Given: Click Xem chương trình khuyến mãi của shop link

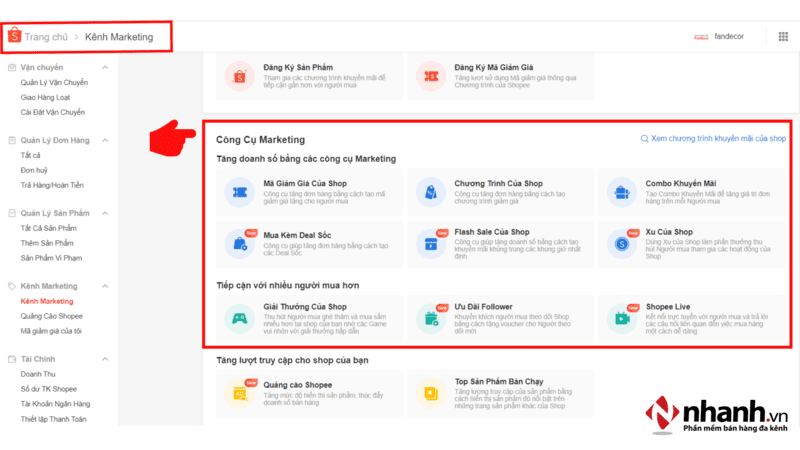Looking at the screenshot, I should point(712,139).
